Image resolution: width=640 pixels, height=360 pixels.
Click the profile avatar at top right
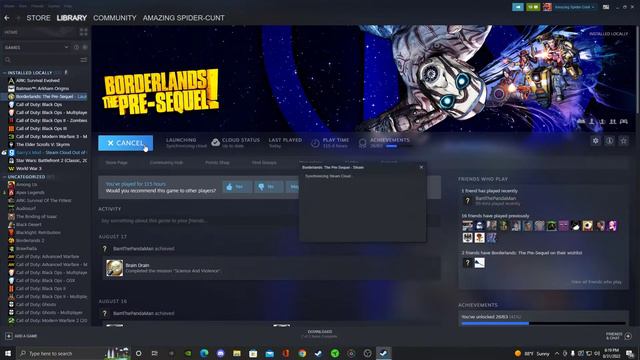coord(547,7)
